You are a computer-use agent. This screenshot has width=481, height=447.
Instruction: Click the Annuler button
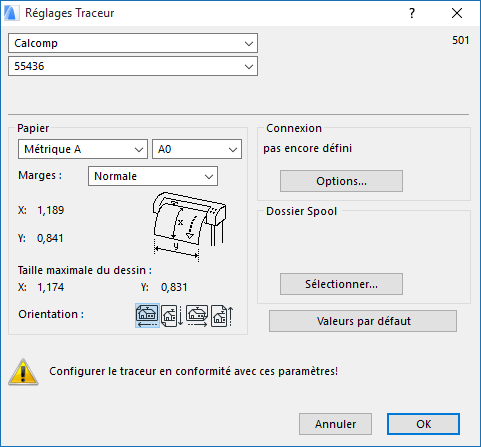click(335, 424)
